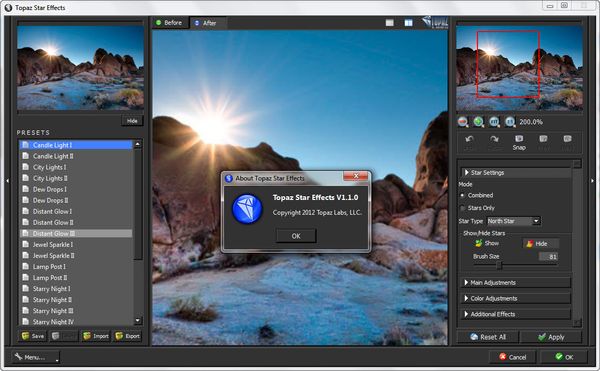Click the Apply button
The image size is (600, 371).
[551, 337]
